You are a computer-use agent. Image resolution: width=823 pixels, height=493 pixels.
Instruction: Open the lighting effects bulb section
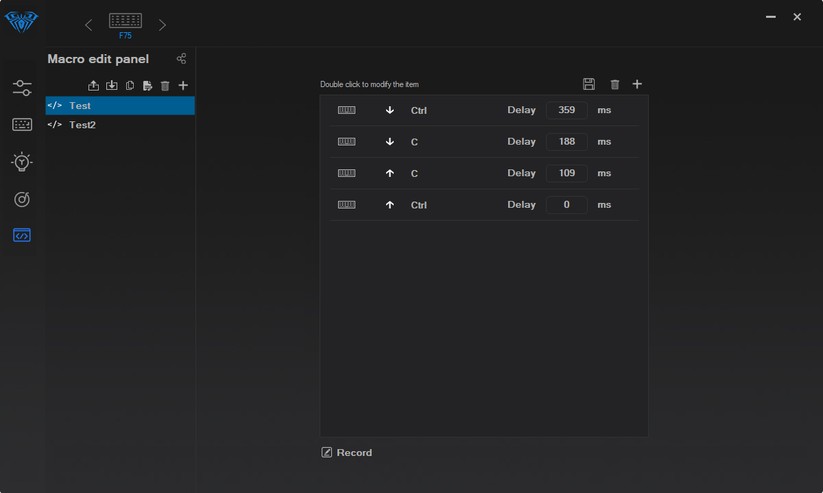pos(22,162)
